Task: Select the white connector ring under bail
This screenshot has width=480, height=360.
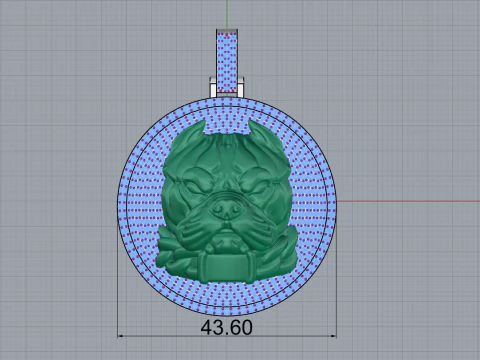Action: coord(227,87)
